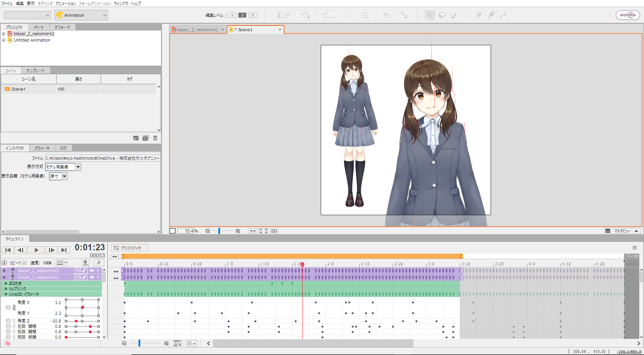This screenshot has width=644, height=355.
Task: Delete scene with trash icon
Action: [x=155, y=138]
